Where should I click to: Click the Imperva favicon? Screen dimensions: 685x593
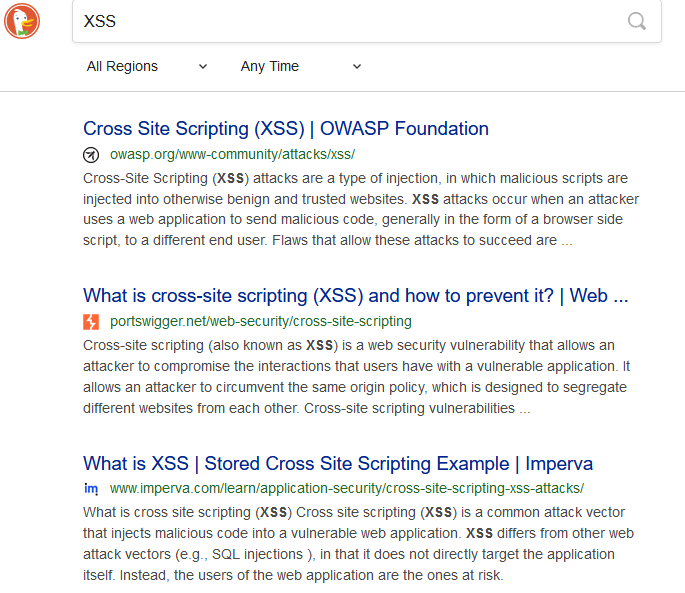point(91,489)
